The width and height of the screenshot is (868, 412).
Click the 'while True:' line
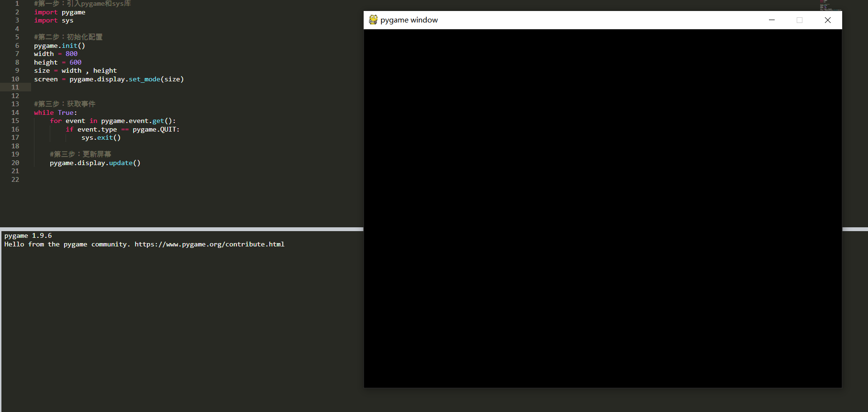pos(56,112)
